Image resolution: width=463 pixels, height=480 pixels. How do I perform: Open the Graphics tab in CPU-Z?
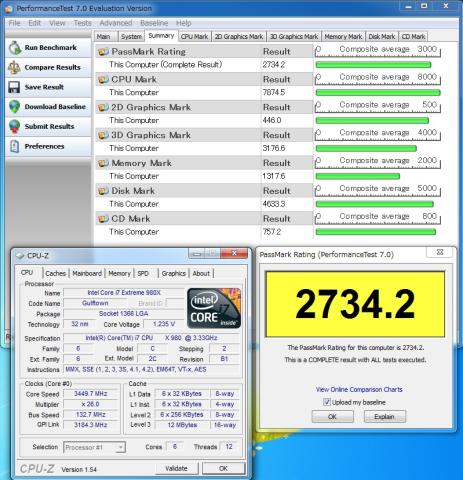pyautogui.click(x=173, y=273)
